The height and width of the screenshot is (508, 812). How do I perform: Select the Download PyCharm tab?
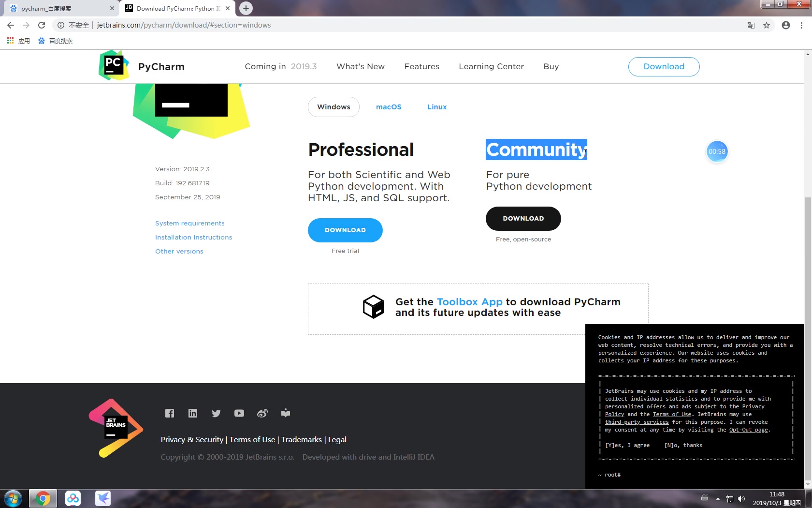tap(177, 8)
